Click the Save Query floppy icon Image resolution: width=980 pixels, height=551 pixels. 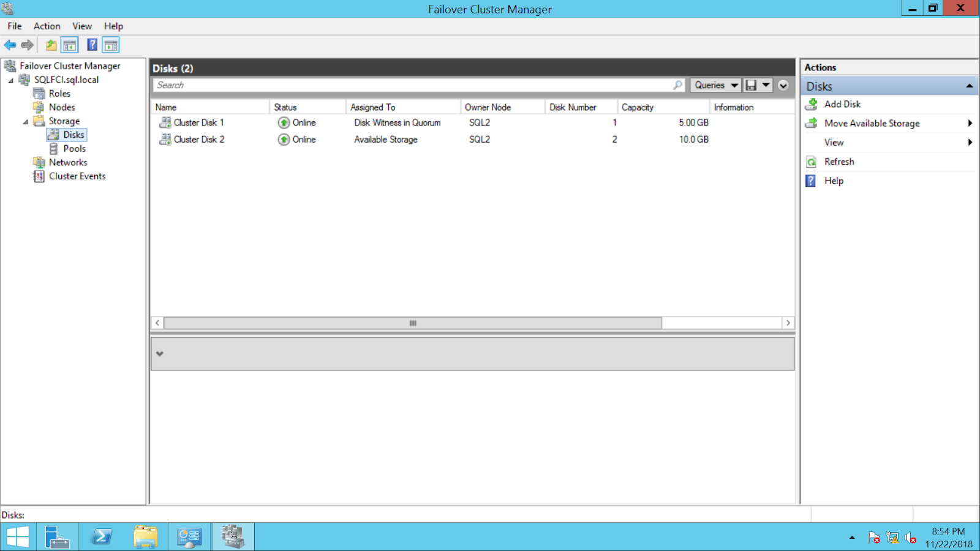point(751,85)
